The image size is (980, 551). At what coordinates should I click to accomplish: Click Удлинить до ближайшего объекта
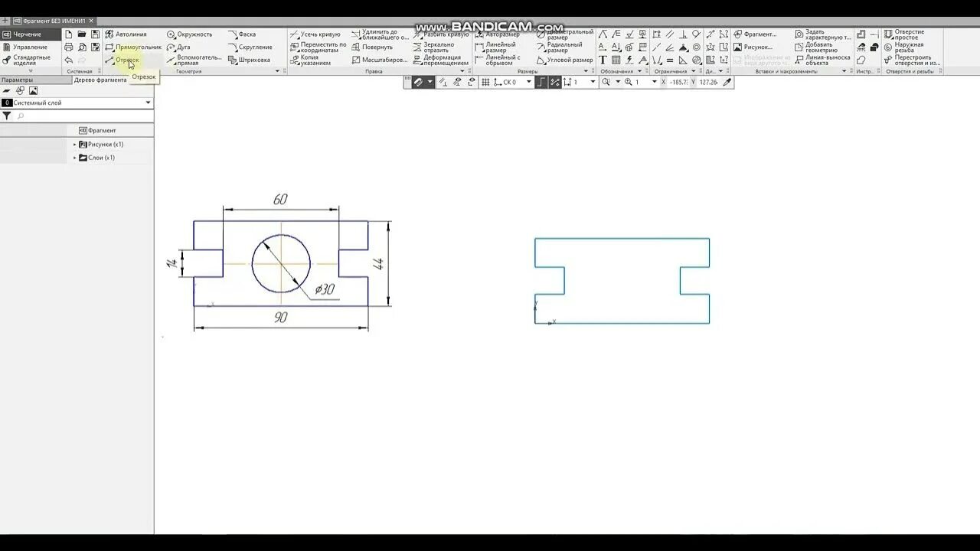381,34
